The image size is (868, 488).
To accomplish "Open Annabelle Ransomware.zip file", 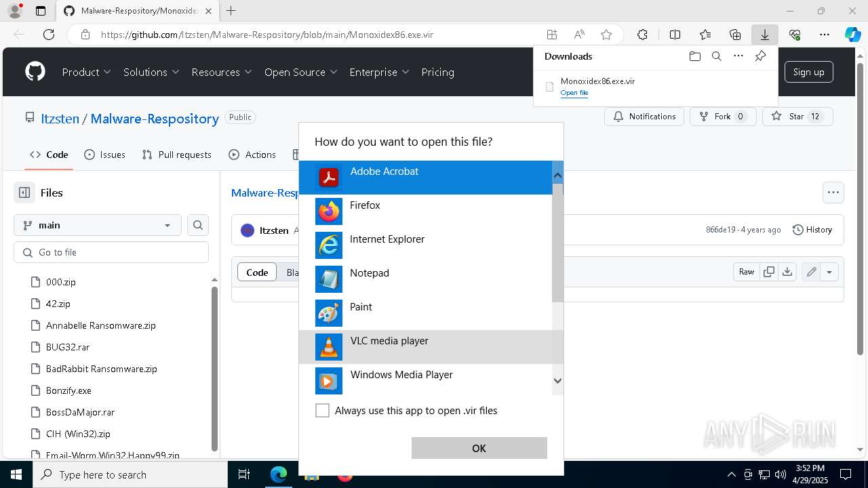I will (x=100, y=325).
